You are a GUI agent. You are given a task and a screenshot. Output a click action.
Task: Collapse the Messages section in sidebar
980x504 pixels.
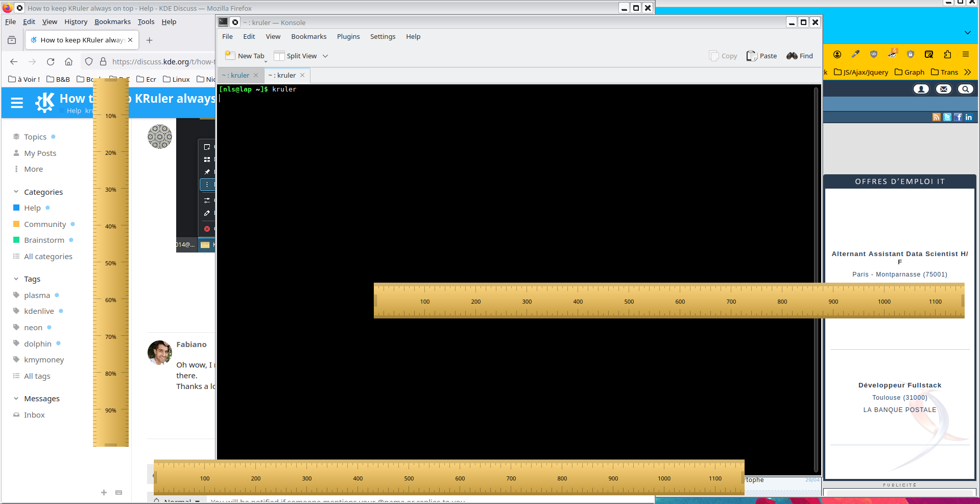[x=16, y=398]
